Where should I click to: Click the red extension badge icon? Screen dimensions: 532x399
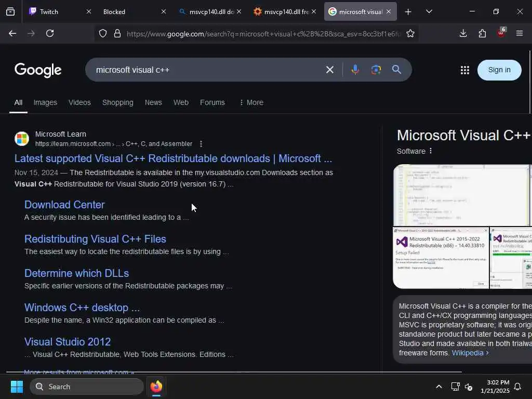click(501, 33)
